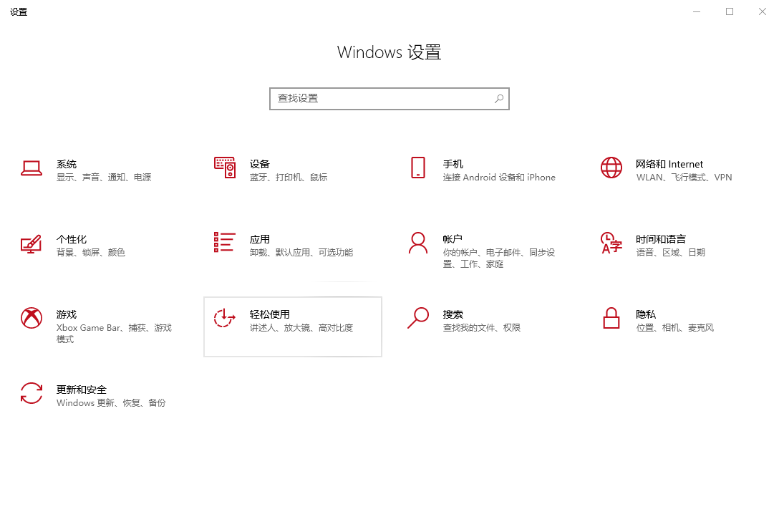Click the text WLAN、飞行模式、VPN
The image size is (779, 532).
pos(684,178)
